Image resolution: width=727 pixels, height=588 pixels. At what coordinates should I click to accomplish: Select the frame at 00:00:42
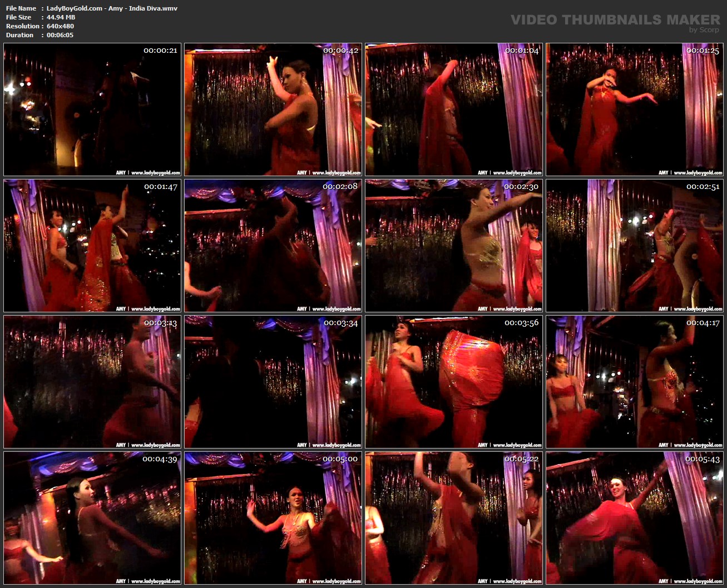[x=273, y=110]
